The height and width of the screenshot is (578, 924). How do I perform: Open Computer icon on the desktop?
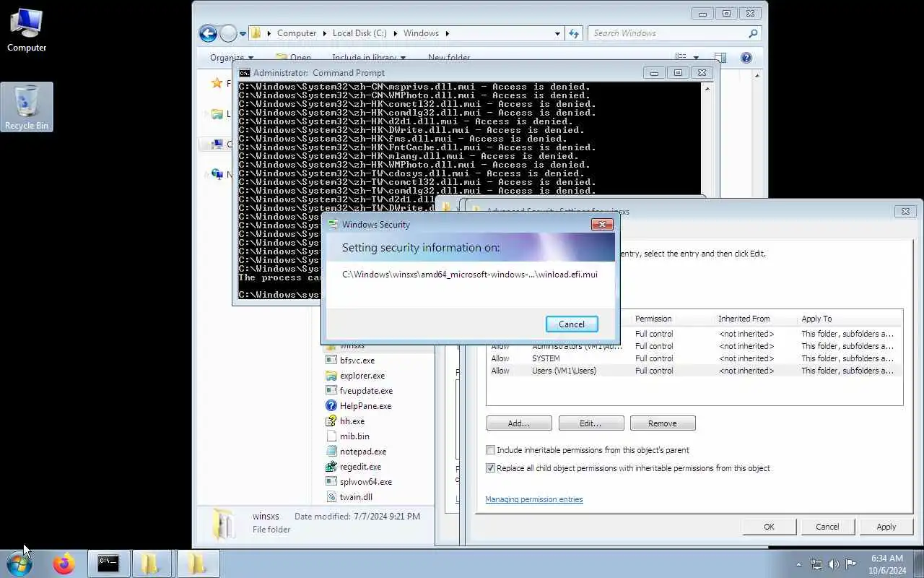[x=27, y=30]
